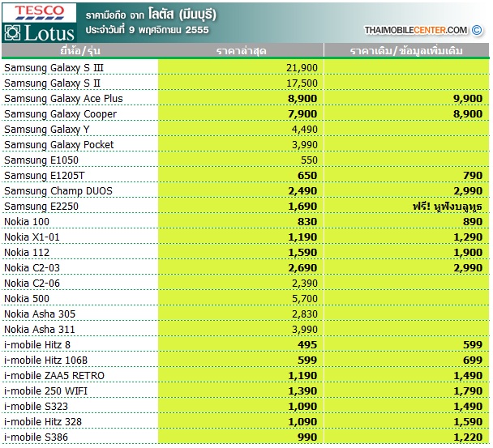Select Samsung Champ DUOS entry

click(x=58, y=191)
